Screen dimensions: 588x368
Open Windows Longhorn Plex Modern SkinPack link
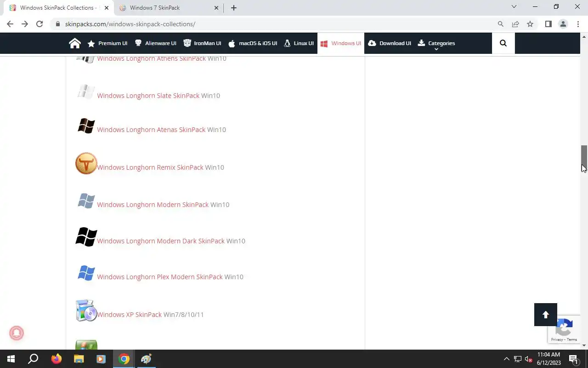159,277
